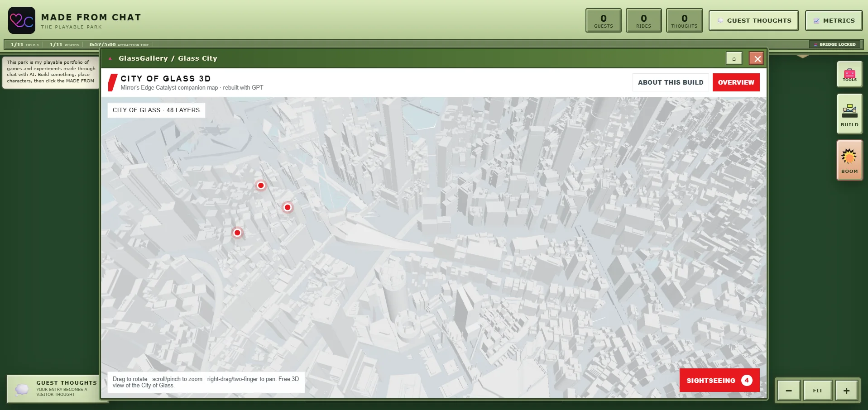Click the Thoughts counter tile
This screenshot has height=410, width=868.
coord(685,20)
